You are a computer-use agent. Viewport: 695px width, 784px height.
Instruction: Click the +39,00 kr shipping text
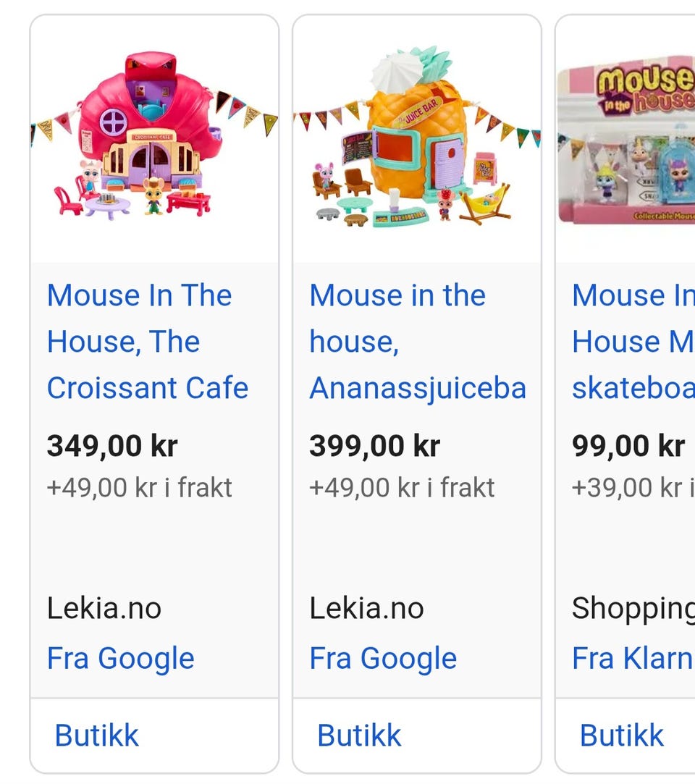[633, 488]
